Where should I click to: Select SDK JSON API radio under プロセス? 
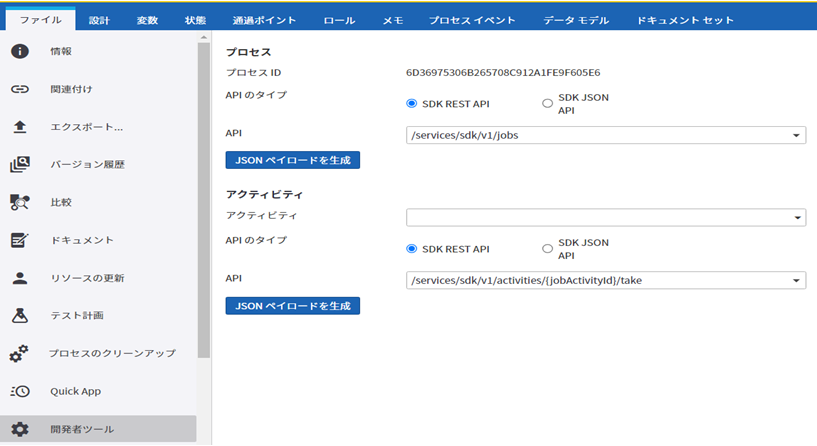pyautogui.click(x=547, y=103)
